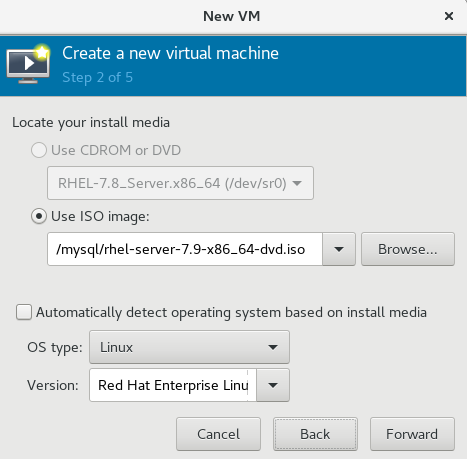Click into the ISO image path field

[185, 249]
